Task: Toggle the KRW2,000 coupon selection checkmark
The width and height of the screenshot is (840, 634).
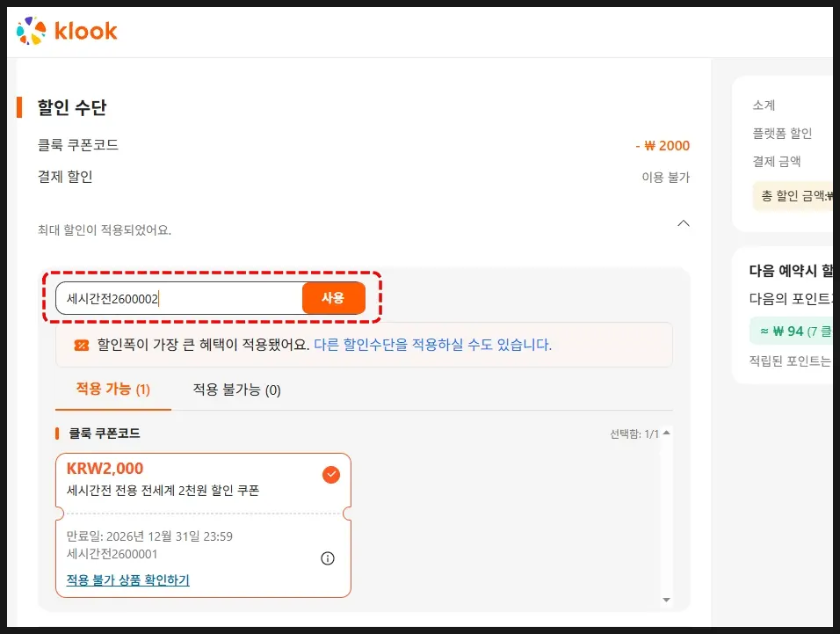Action: [x=331, y=474]
